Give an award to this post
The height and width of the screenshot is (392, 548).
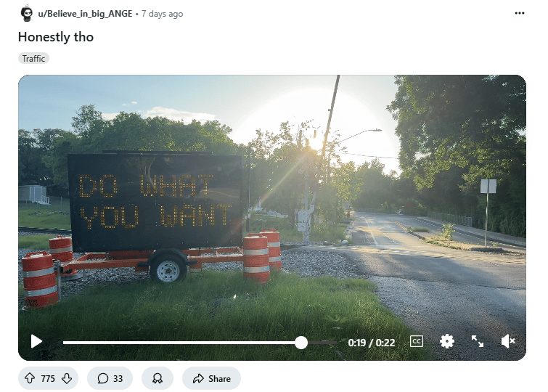[x=158, y=378]
